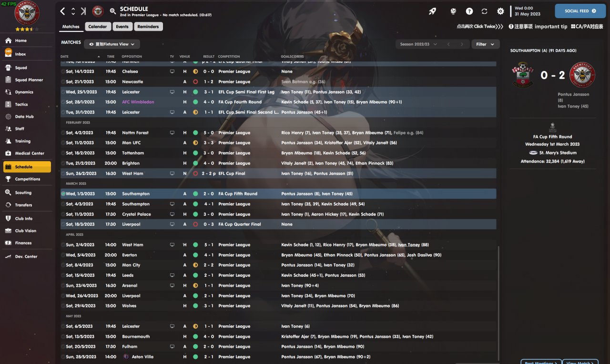The image size is (610, 364).
Task: Open the AFC Wimbledon team link
Action: point(138,102)
